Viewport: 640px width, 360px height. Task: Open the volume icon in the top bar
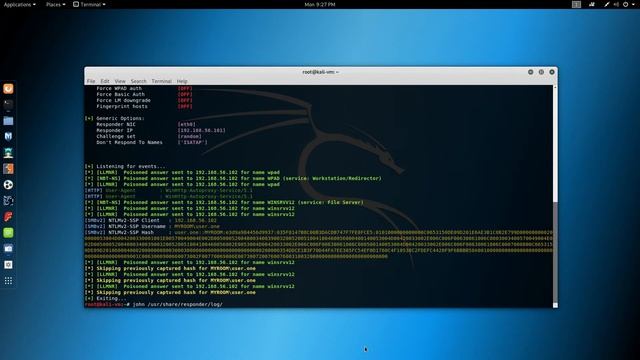click(616, 4)
